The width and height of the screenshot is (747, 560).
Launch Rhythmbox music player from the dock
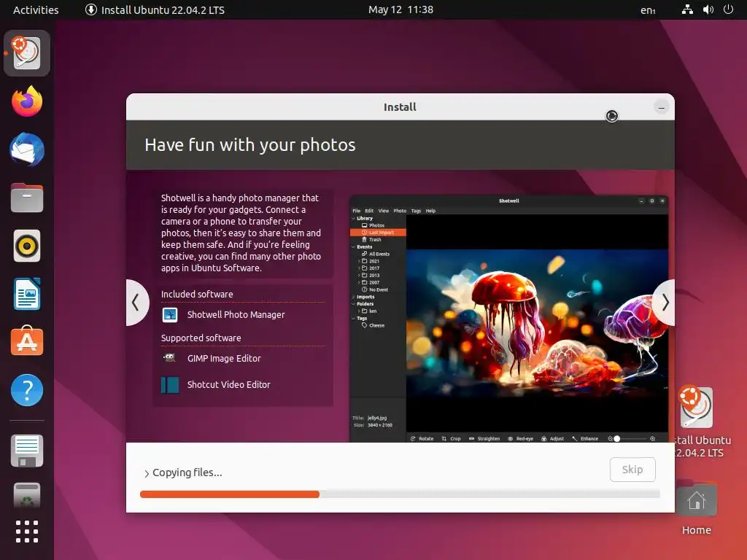27,246
